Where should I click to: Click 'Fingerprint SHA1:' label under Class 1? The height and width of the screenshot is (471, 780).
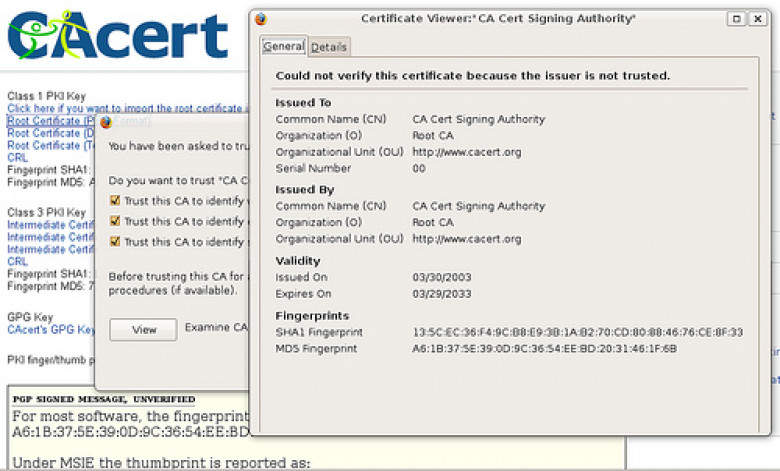48,170
